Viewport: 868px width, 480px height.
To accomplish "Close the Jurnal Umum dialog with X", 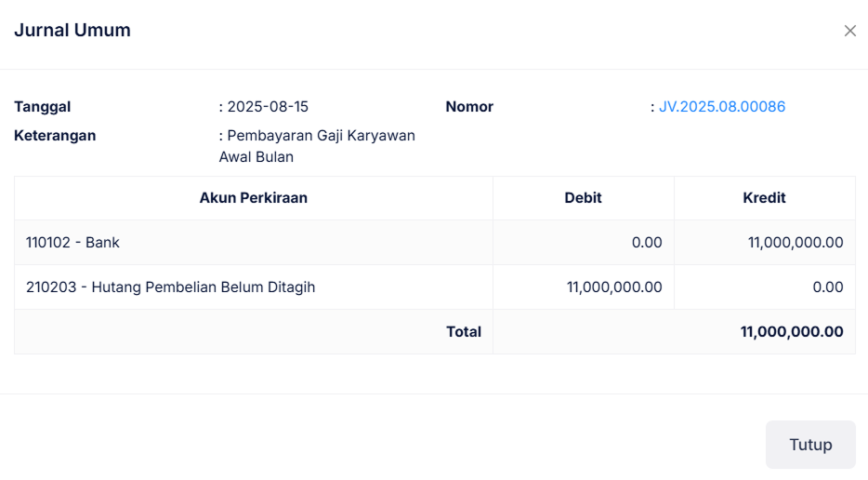I will point(849,31).
